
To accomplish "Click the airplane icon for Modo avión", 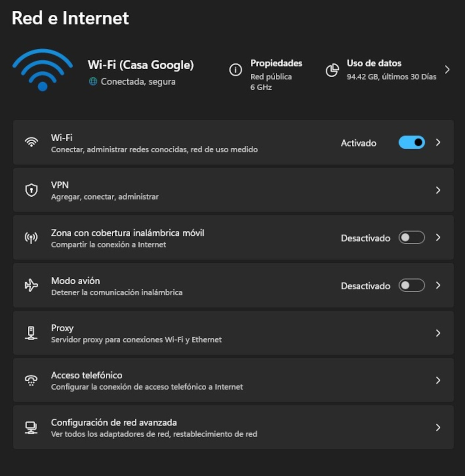I will (x=32, y=285).
